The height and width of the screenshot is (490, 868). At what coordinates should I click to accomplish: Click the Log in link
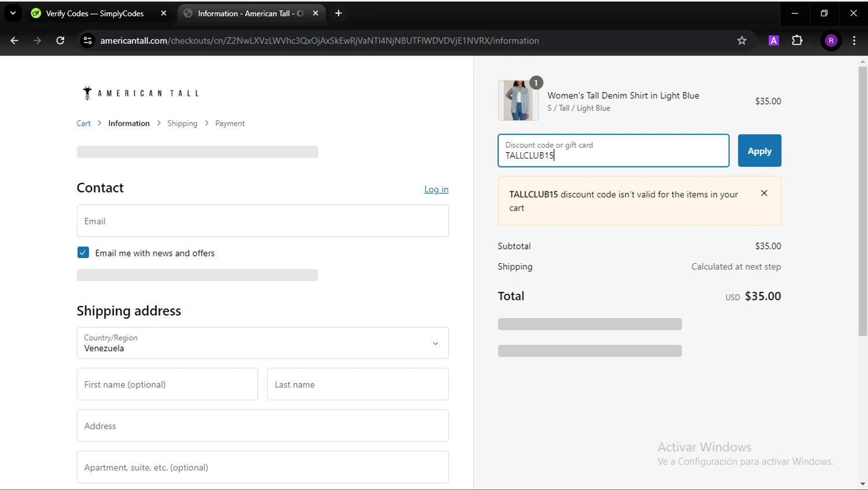(x=436, y=189)
